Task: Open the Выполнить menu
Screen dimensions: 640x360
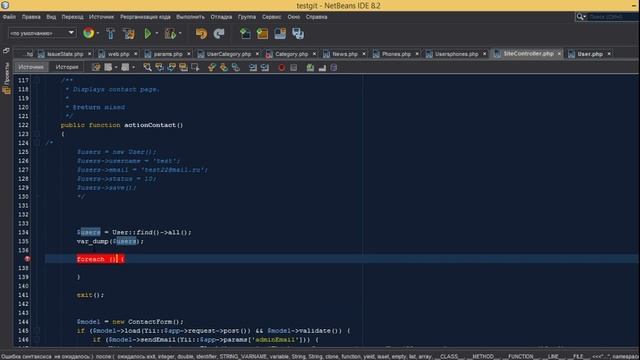Action: pyautogui.click(x=191, y=17)
